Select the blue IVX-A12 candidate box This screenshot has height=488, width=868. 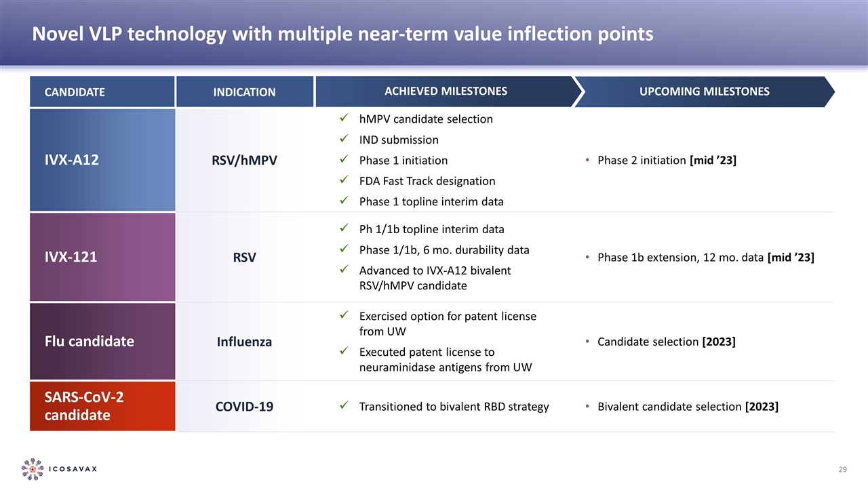[102, 160]
